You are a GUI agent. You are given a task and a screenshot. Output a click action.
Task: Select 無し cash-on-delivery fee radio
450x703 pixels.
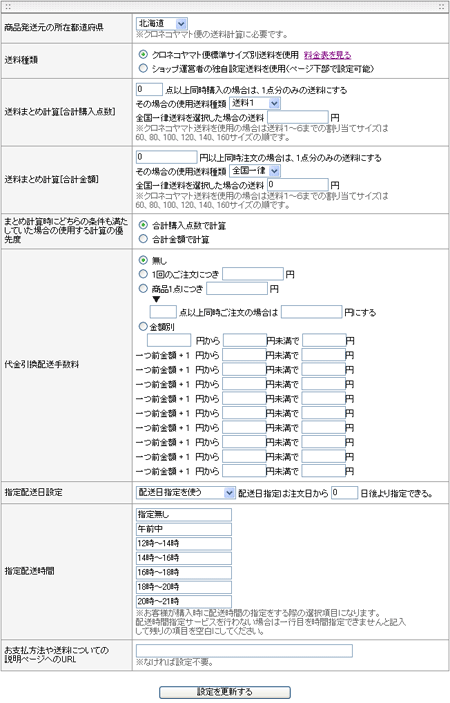[x=143, y=260]
